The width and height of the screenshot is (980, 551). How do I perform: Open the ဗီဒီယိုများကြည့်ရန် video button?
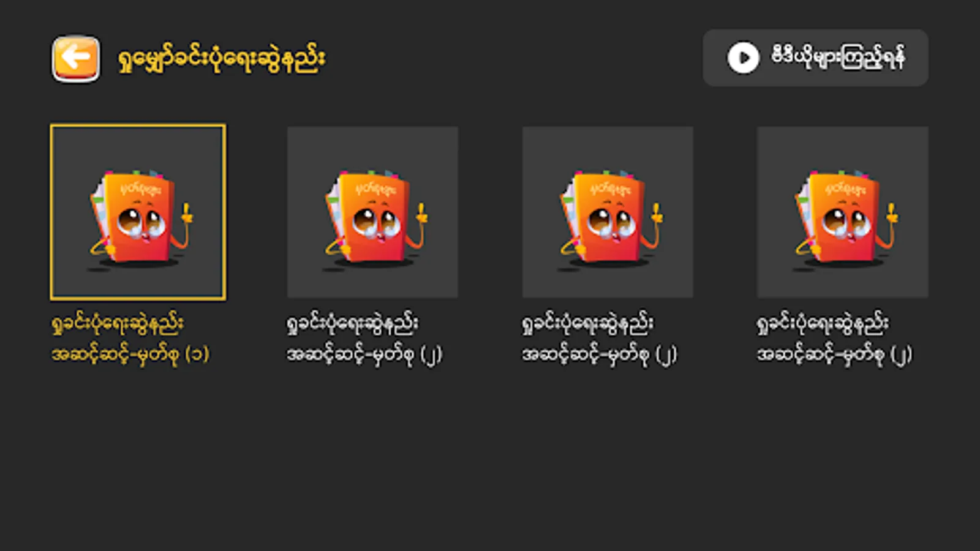click(x=815, y=58)
